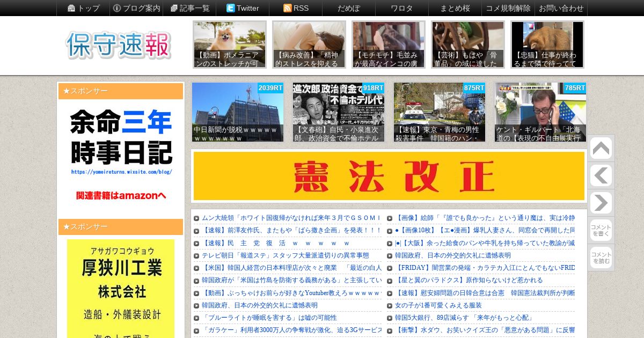Click the first ★スポンサー header bar

[x=121, y=91]
